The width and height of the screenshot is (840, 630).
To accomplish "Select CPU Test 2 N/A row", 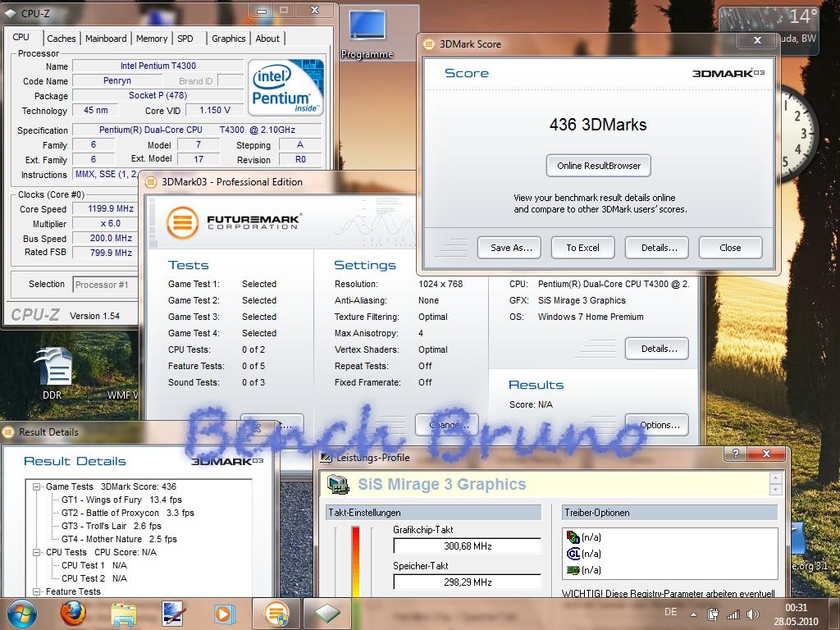I will tap(94, 578).
